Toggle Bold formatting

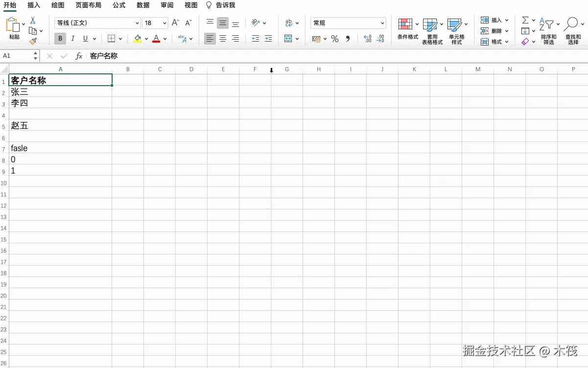(60, 39)
